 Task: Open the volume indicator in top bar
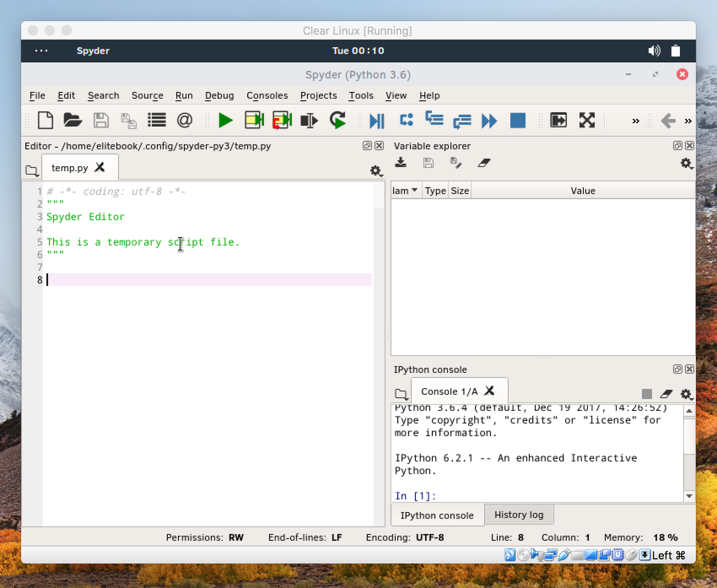(654, 51)
